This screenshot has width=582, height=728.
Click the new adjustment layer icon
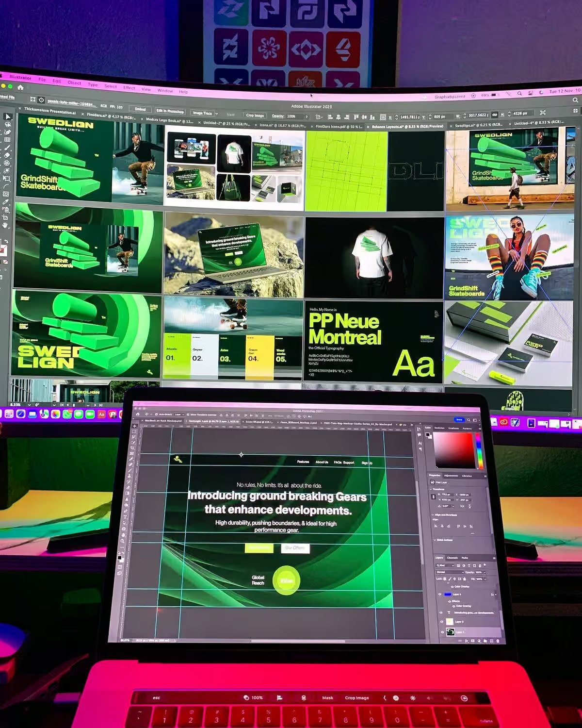click(479, 641)
